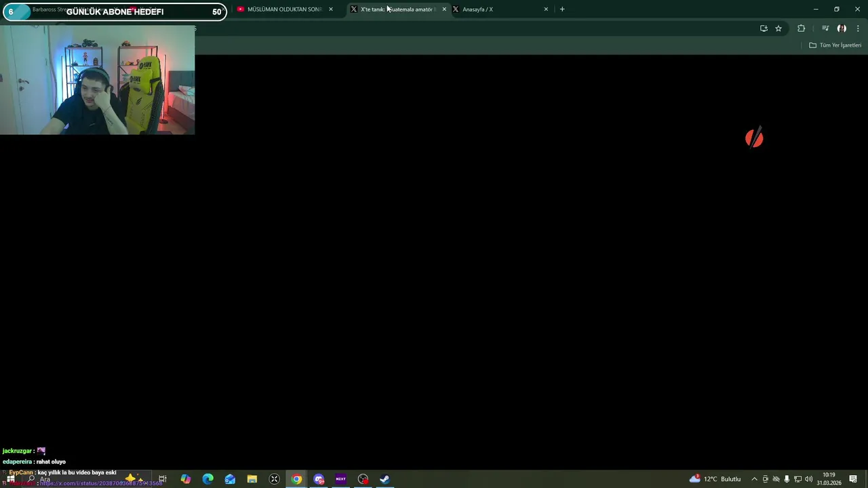The height and width of the screenshot is (488, 868).
Task: Open the clock showing 10:19
Action: pyautogui.click(x=829, y=479)
